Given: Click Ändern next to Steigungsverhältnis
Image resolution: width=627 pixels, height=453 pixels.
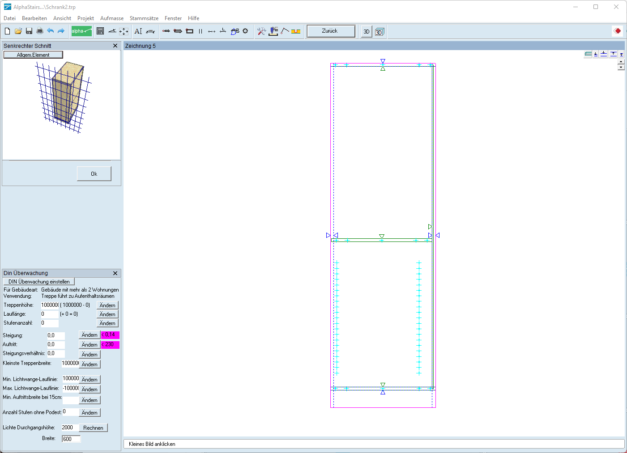Looking at the screenshot, I should tap(89, 354).
